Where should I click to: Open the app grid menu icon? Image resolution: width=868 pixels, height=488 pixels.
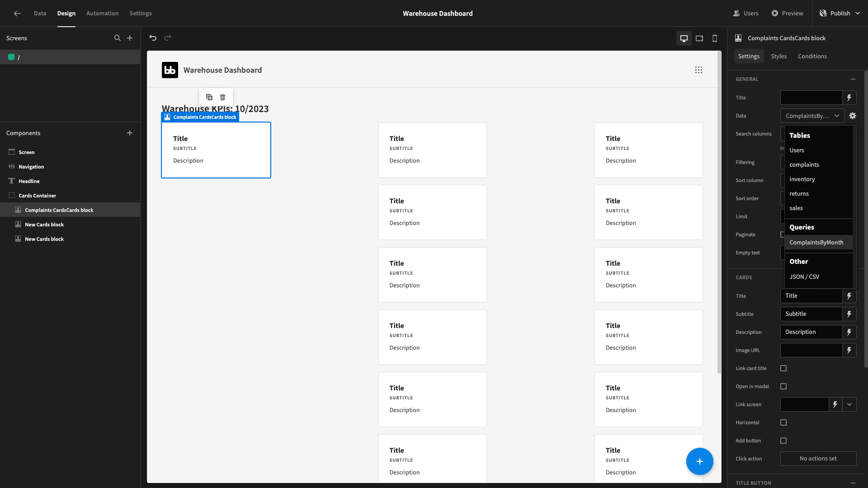[699, 70]
